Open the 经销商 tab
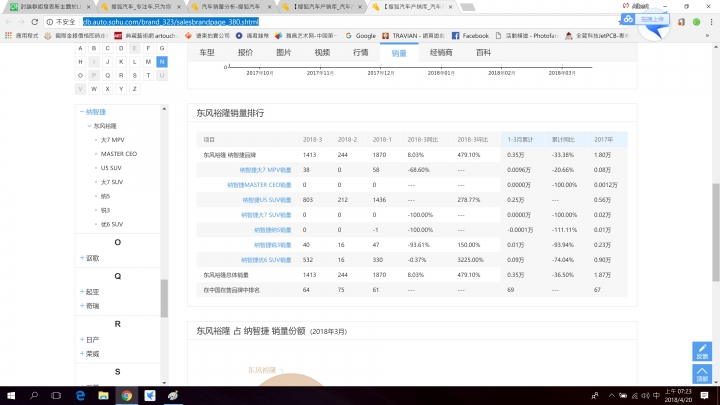 [441, 52]
